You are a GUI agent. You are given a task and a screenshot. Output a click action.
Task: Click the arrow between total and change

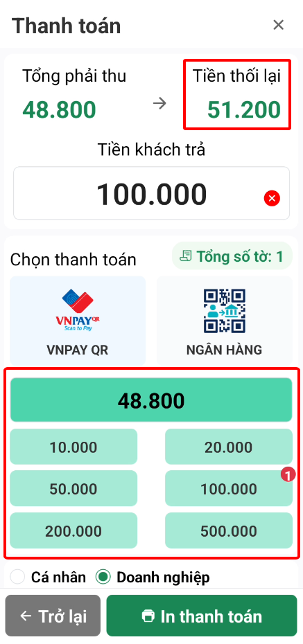pos(159,103)
